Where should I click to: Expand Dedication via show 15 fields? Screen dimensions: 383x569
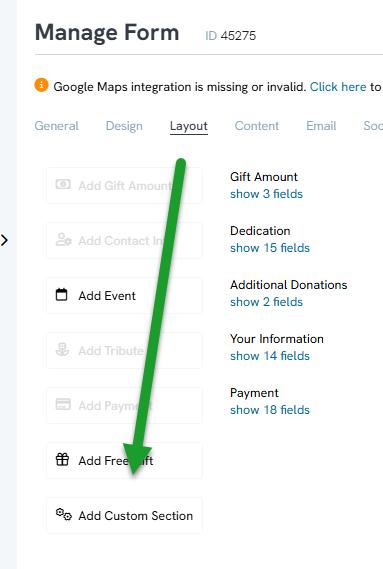point(270,248)
